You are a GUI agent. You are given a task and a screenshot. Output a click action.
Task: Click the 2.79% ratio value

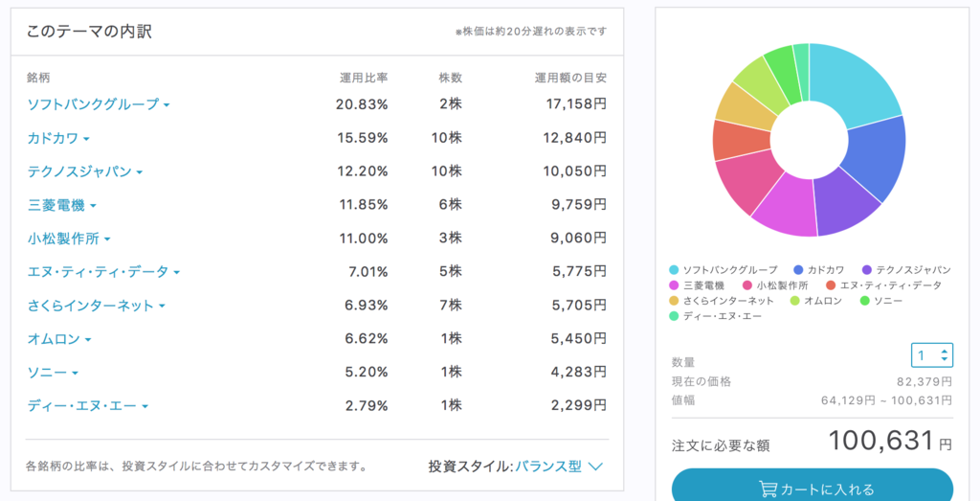click(367, 406)
